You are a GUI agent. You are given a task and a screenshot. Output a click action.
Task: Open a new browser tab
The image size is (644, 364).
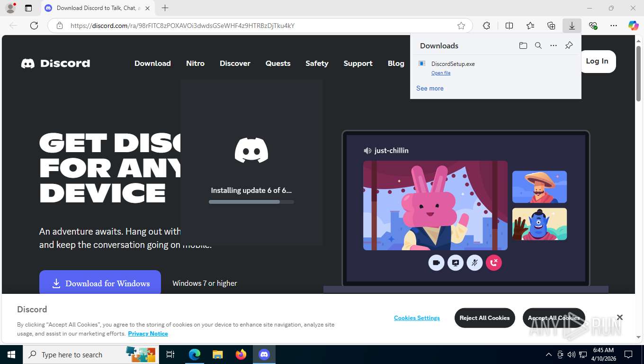click(x=165, y=8)
